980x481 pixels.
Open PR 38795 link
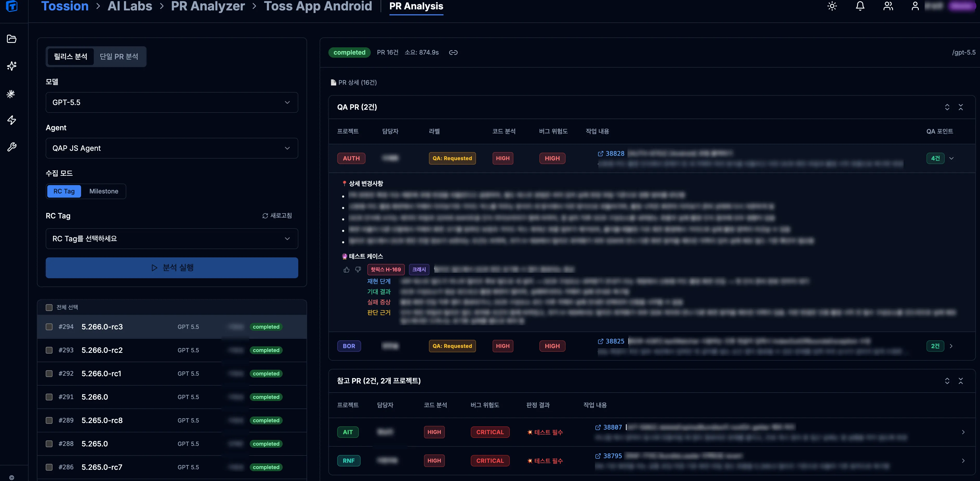click(613, 456)
